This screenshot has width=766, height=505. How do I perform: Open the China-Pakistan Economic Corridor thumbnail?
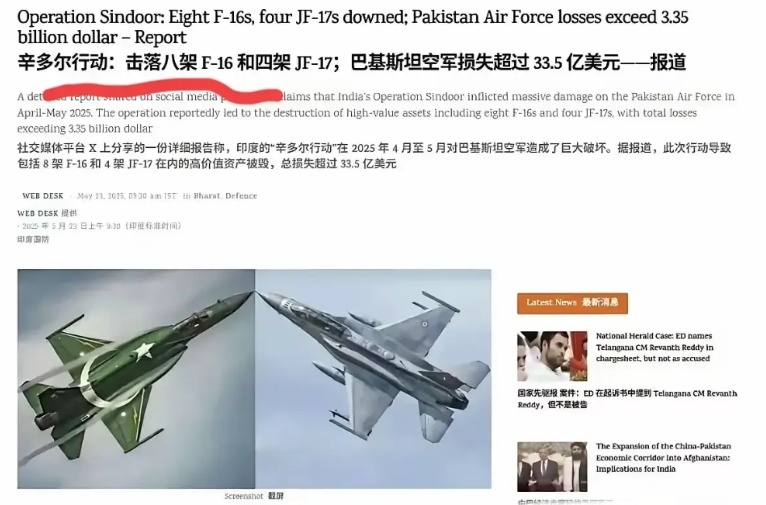pos(552,467)
